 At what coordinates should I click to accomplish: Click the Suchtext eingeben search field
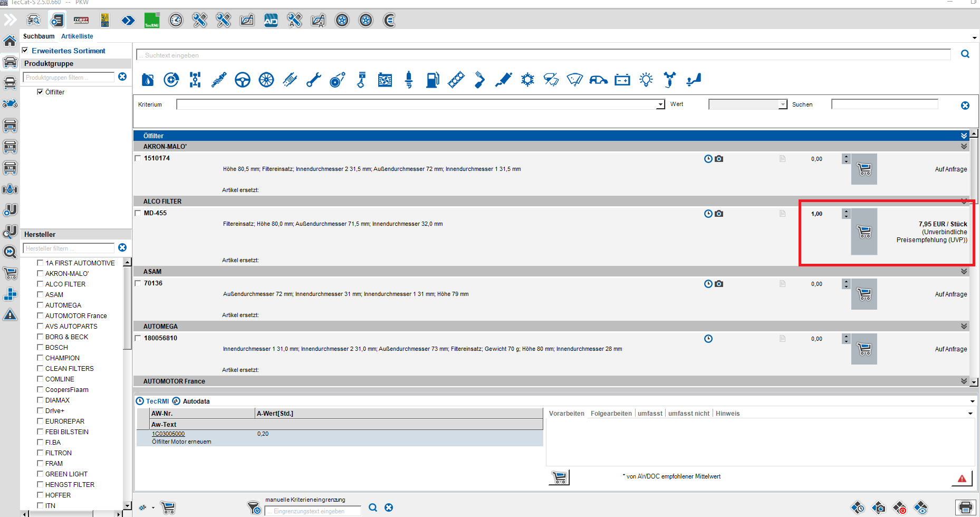(x=543, y=55)
